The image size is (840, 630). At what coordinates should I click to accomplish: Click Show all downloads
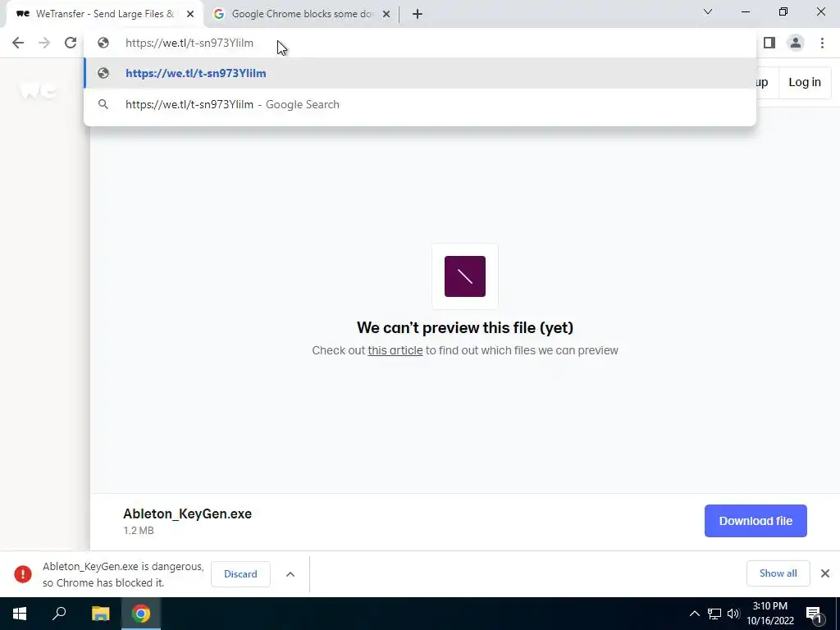tap(778, 573)
